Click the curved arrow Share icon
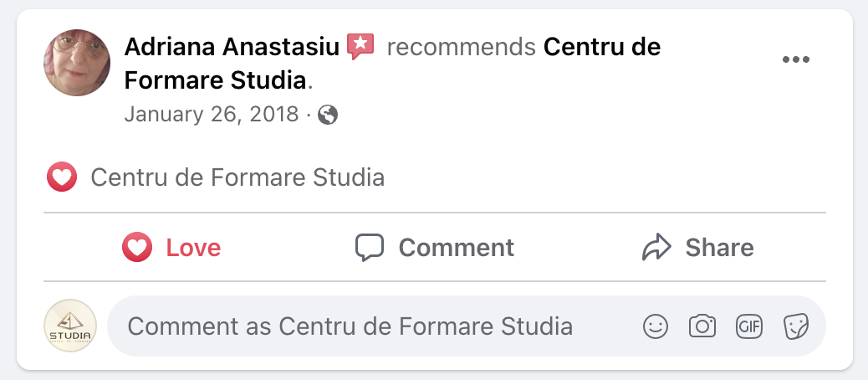 [x=656, y=248]
